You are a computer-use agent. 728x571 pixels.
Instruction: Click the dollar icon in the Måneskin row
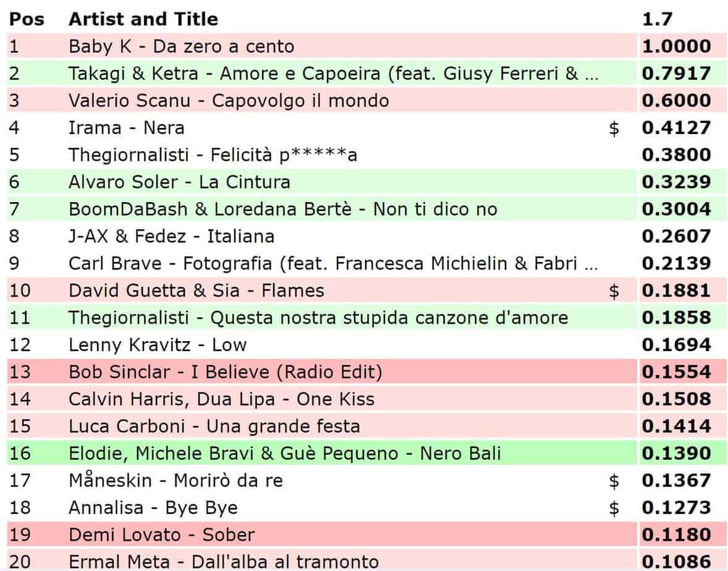pos(614,481)
